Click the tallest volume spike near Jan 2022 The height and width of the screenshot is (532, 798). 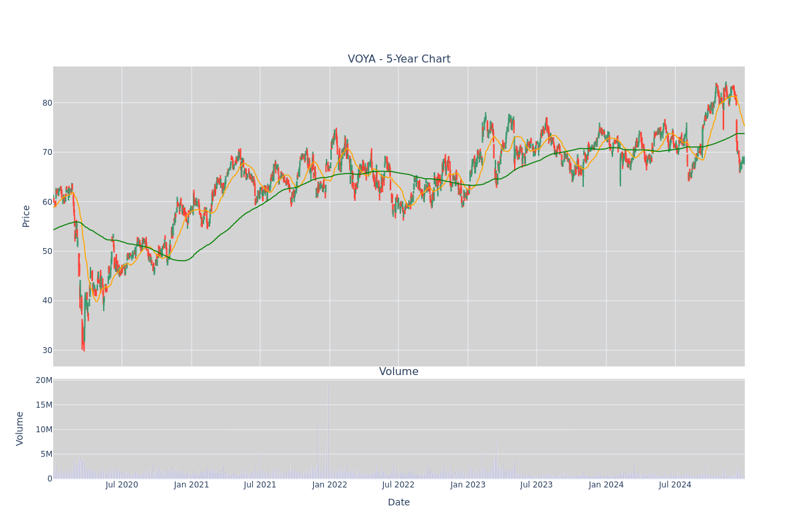point(327,431)
